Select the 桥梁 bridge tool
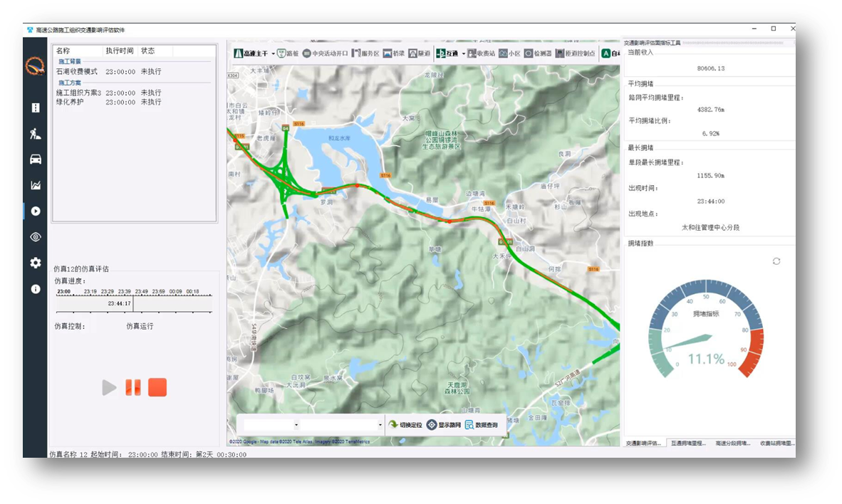 coord(393,53)
